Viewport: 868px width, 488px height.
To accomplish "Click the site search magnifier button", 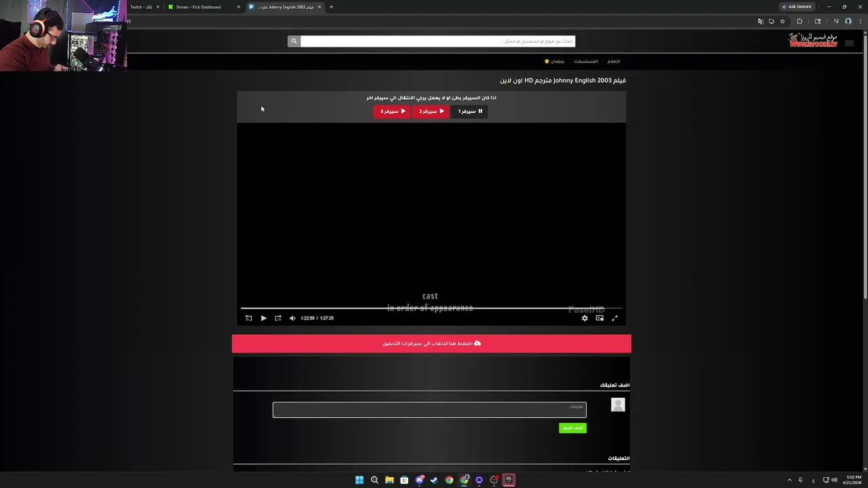I will point(294,41).
